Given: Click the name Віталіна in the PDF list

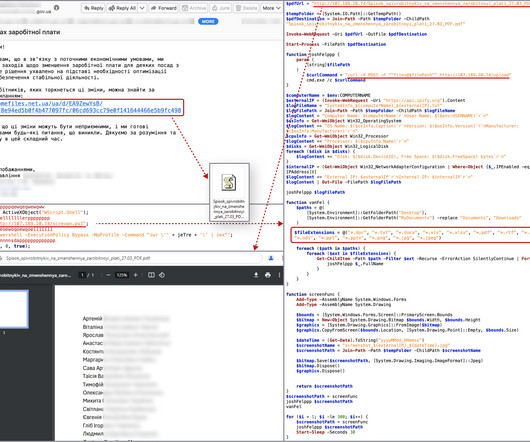Looking at the screenshot, I should [x=93, y=327].
